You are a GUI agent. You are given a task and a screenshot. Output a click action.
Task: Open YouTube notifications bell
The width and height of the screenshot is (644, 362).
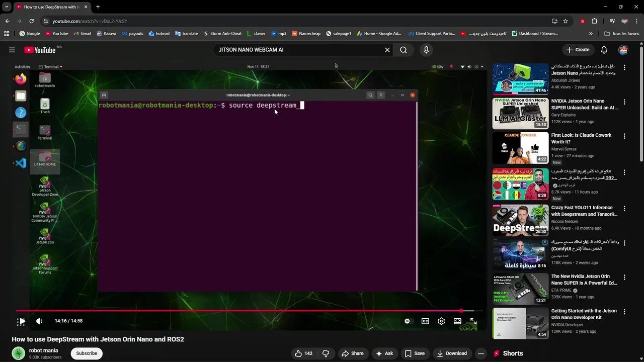[x=604, y=50]
